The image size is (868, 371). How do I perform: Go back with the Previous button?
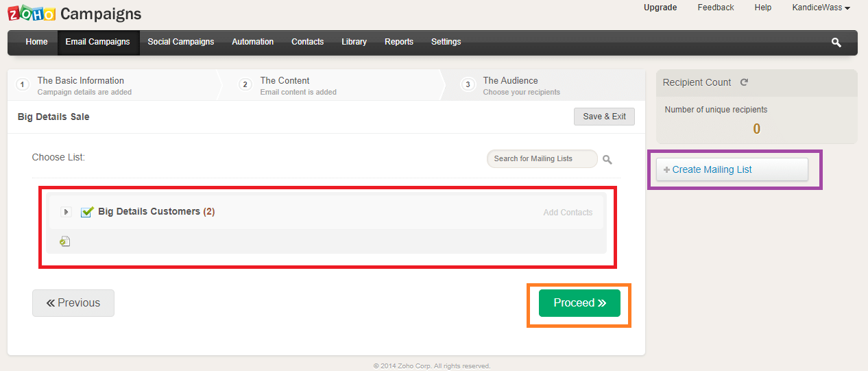tap(73, 303)
